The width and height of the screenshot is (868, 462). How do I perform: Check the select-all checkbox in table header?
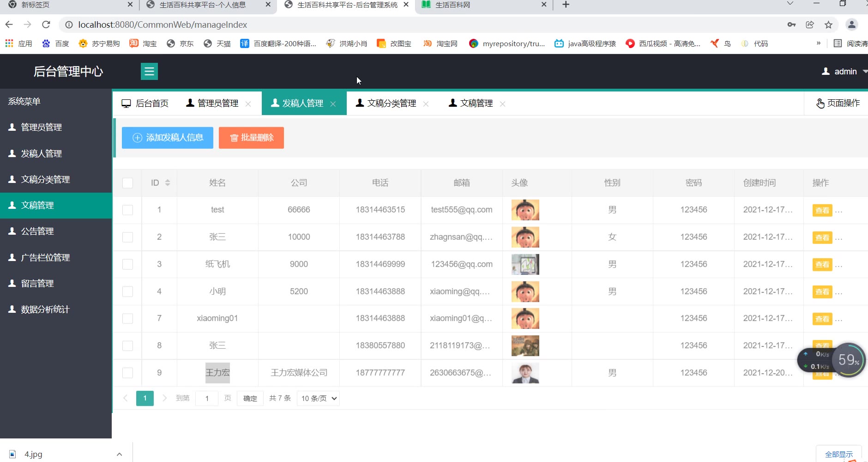[x=128, y=183]
